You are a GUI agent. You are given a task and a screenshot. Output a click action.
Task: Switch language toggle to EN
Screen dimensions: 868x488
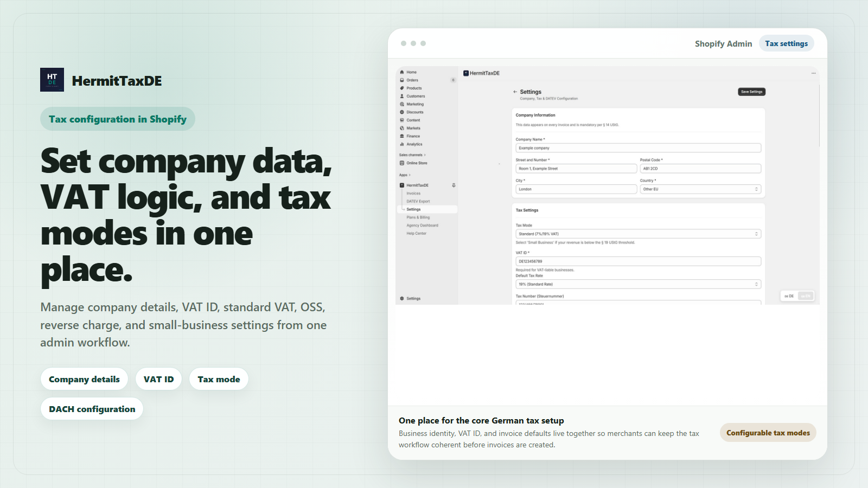[x=806, y=296]
